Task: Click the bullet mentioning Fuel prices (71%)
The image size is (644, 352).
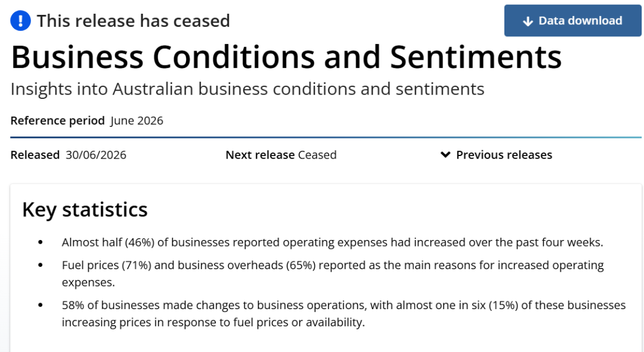Action: point(333,273)
